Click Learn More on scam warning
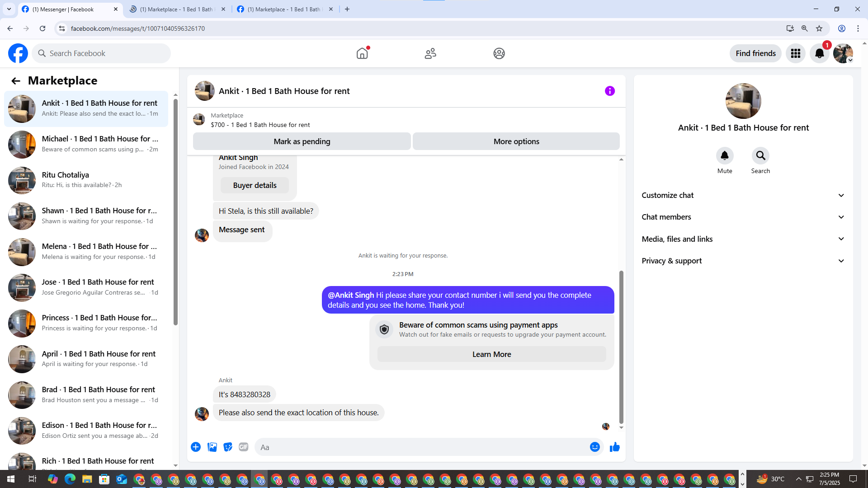 491,354
